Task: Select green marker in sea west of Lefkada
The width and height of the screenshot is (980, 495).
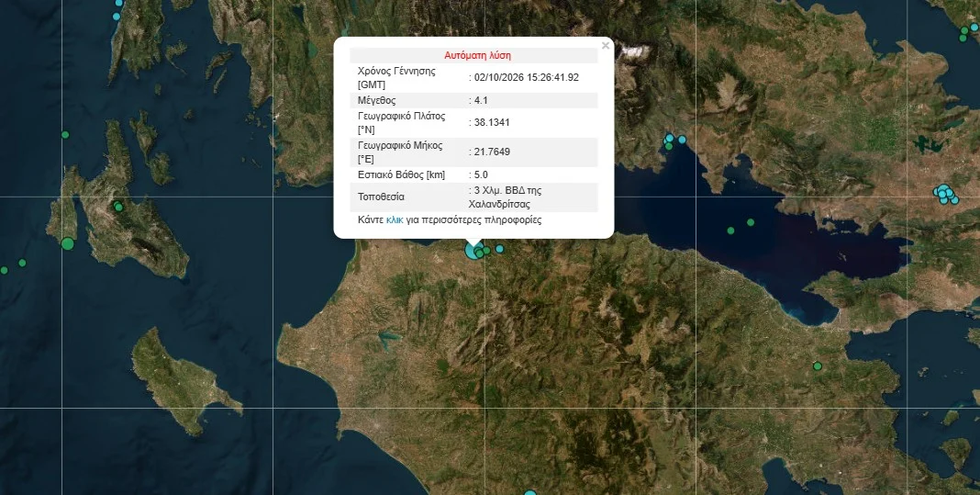Action: point(65,135)
